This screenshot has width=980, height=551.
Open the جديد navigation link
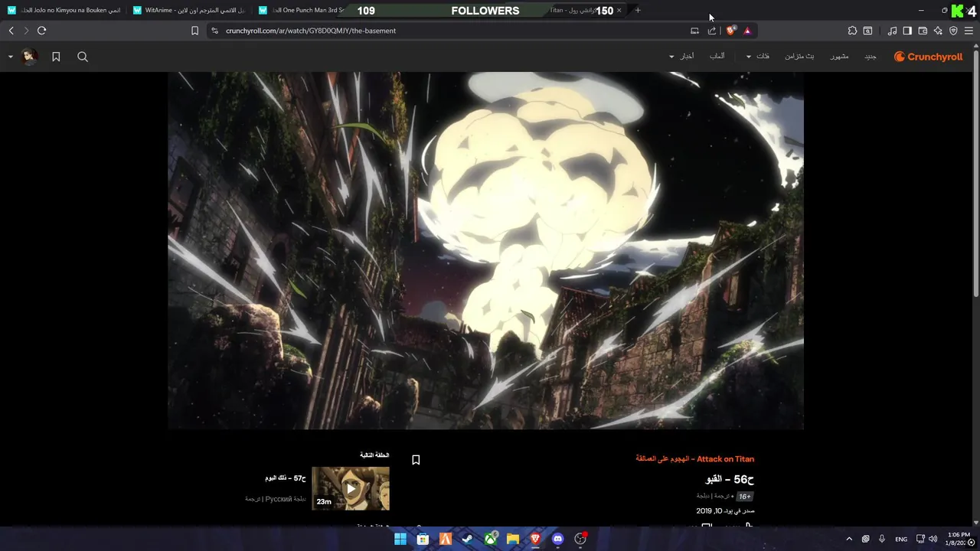pos(871,57)
